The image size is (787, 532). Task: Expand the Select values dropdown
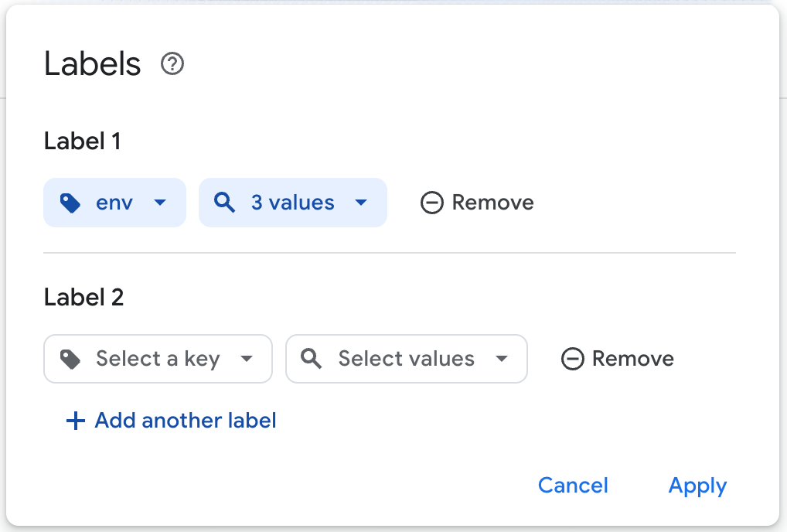(503, 359)
